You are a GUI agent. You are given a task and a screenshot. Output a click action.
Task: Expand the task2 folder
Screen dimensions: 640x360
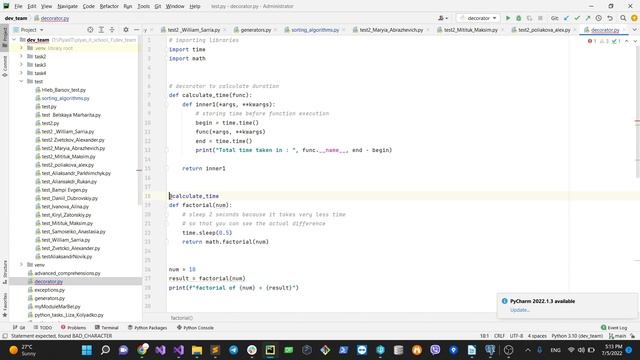pos(22,56)
